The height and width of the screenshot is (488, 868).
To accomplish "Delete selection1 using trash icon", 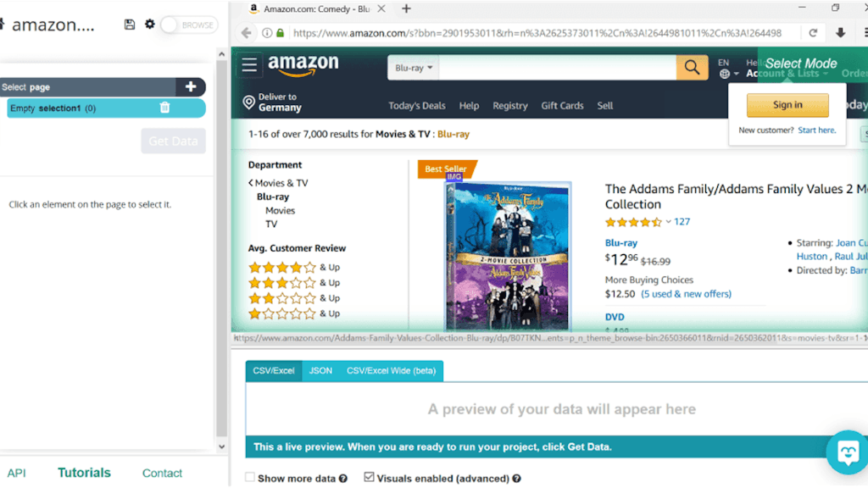I will [165, 108].
